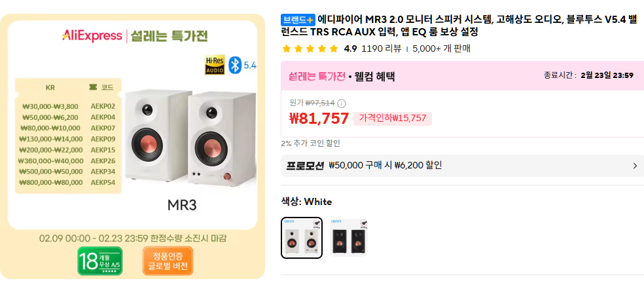644x285 pixels.
Task: Select the White speaker color option
Action: pos(302,238)
